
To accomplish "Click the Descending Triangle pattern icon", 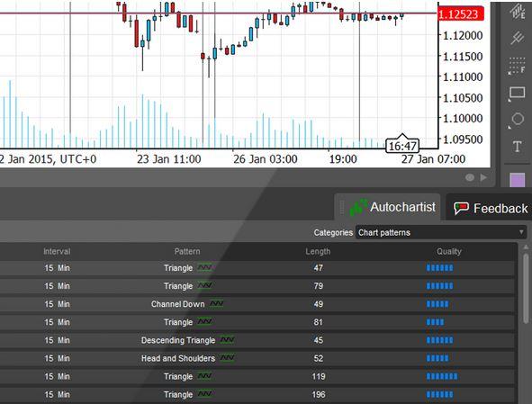I will point(228,339).
